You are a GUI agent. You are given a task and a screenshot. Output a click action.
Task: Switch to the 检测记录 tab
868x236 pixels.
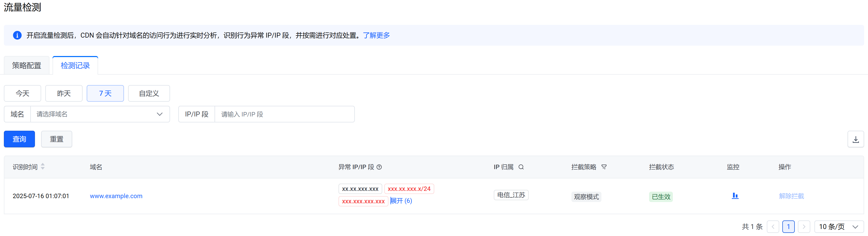pos(75,66)
